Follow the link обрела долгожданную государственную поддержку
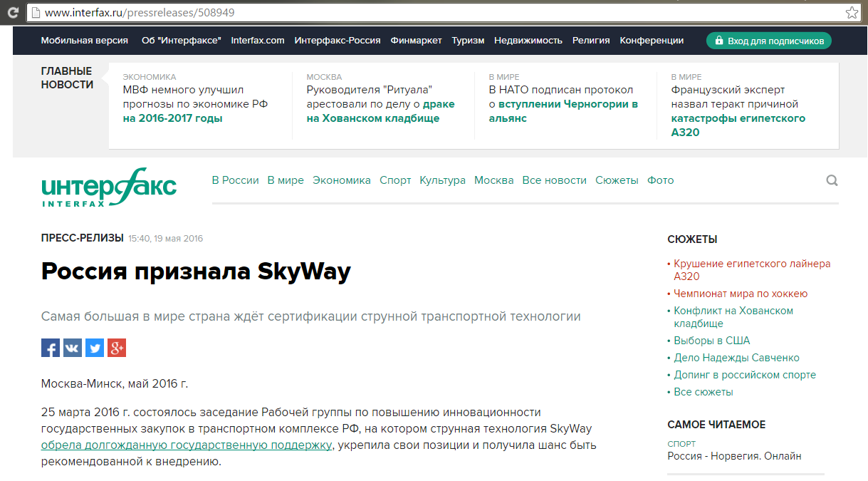 [187, 445]
